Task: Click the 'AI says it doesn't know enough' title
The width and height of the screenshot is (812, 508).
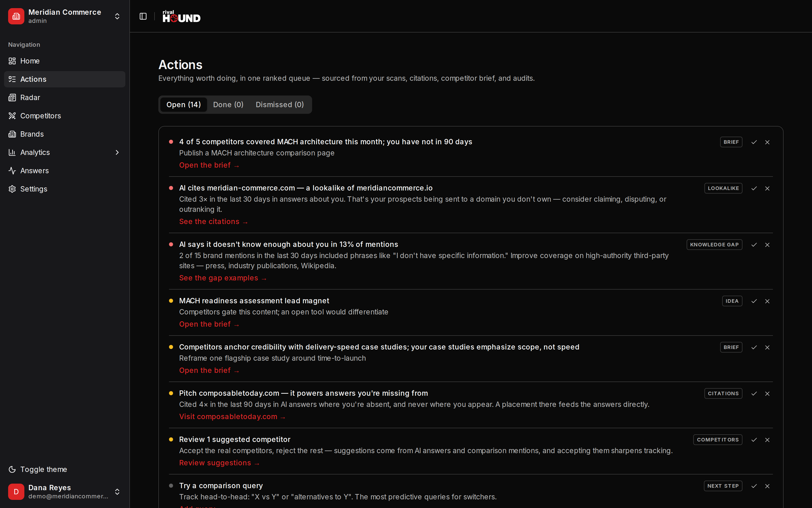Action: (x=289, y=245)
